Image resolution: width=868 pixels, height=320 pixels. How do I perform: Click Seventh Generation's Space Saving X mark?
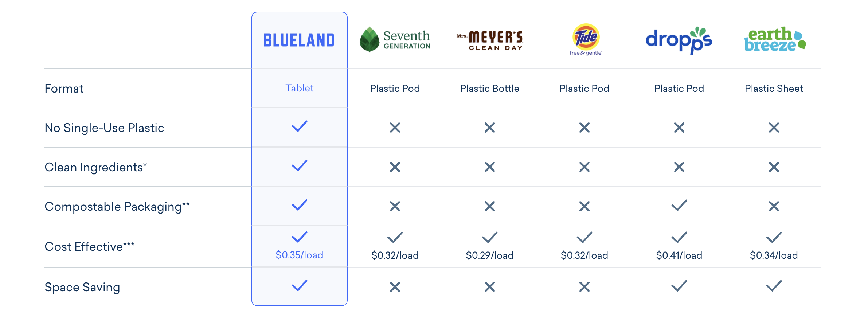395,287
